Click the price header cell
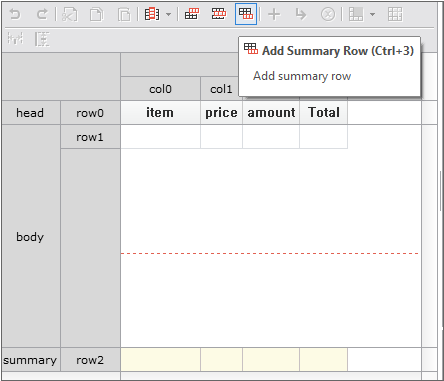 [x=221, y=113]
